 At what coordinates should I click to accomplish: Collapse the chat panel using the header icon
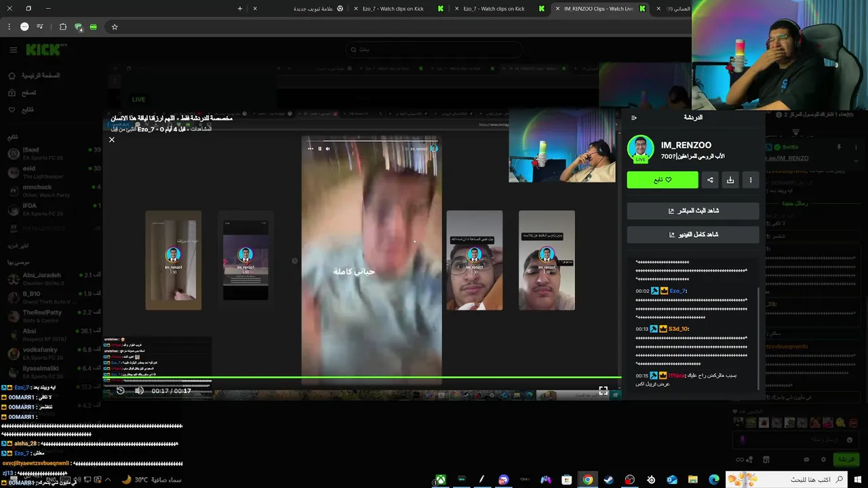pos(634,117)
